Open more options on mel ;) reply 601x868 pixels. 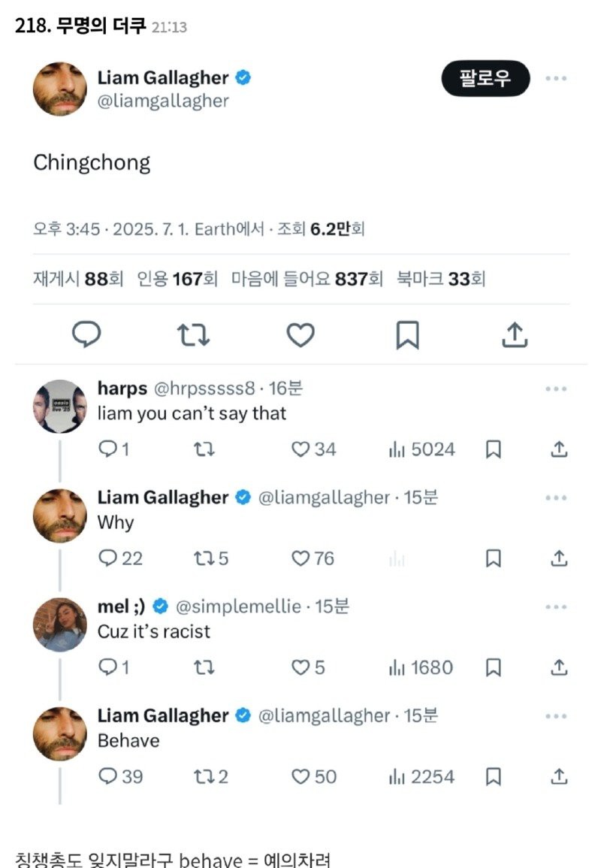(556, 606)
